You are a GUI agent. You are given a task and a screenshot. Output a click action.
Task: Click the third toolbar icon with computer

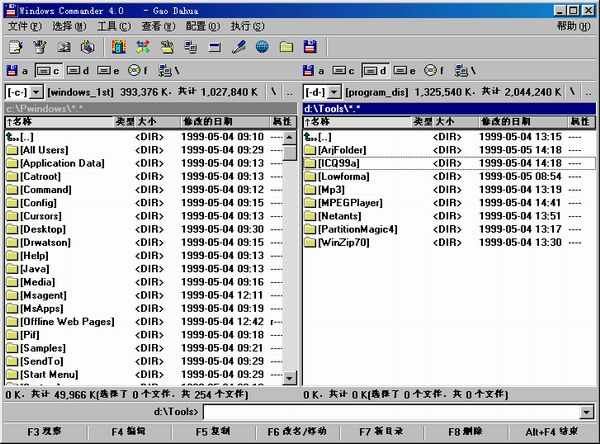click(x=64, y=47)
